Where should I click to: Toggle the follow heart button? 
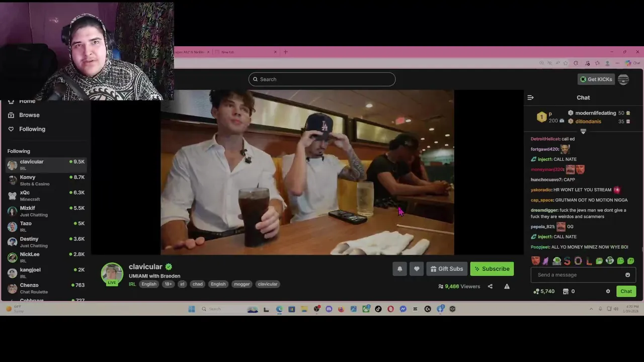(x=417, y=269)
